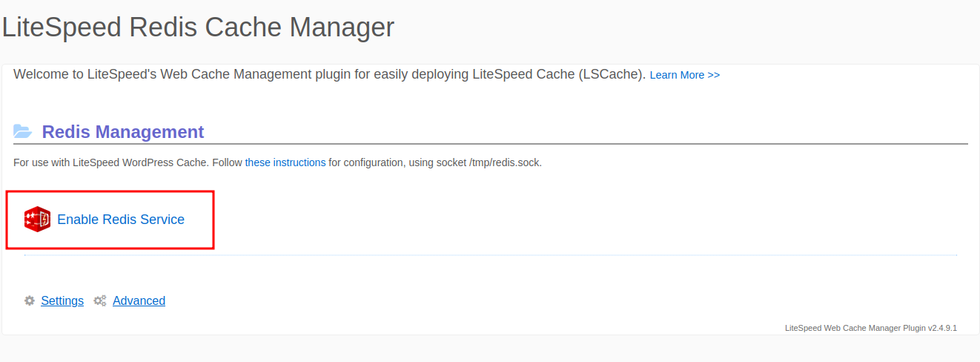
Task: Click the Welcome to LiteSpeed's Web Cache sentence
Action: 330,74
